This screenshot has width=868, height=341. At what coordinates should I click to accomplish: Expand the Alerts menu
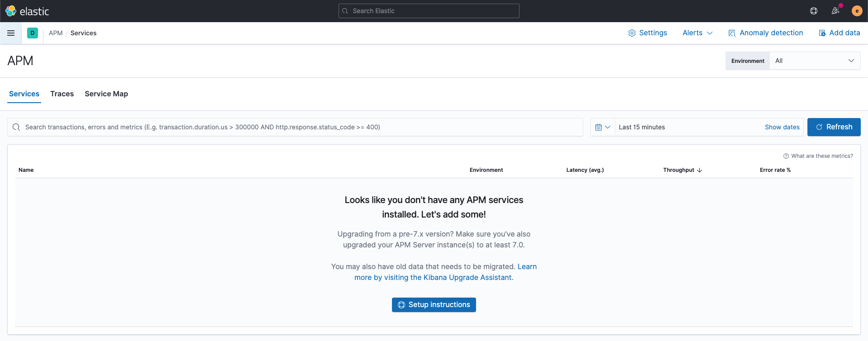[x=698, y=33]
